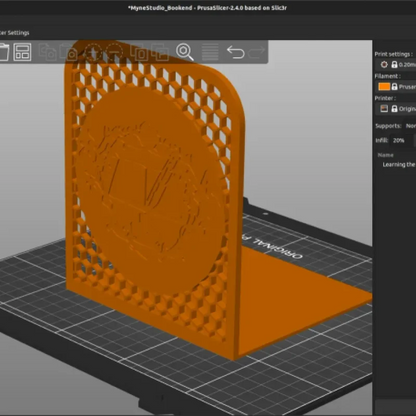Open search with the magnifier icon
The width and height of the screenshot is (416, 416).
tap(185, 52)
